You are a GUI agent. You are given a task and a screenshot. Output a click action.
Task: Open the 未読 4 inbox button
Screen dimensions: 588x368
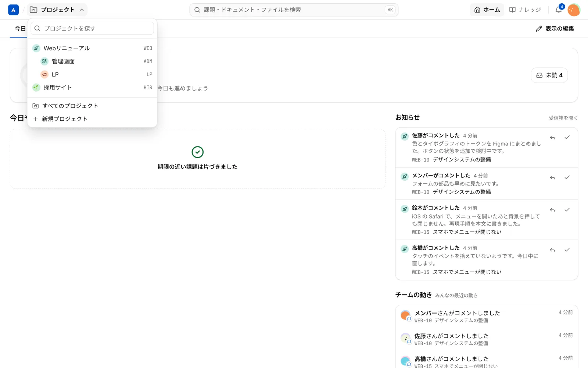tap(549, 75)
